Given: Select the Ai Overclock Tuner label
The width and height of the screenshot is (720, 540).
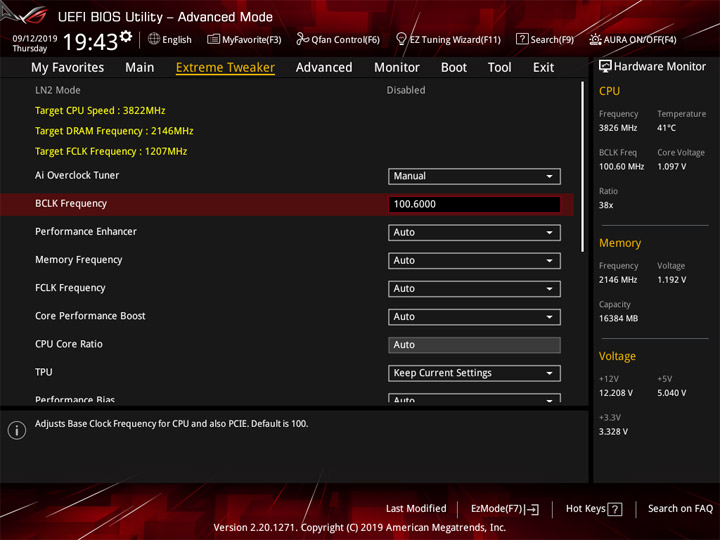Looking at the screenshot, I should (x=77, y=175).
